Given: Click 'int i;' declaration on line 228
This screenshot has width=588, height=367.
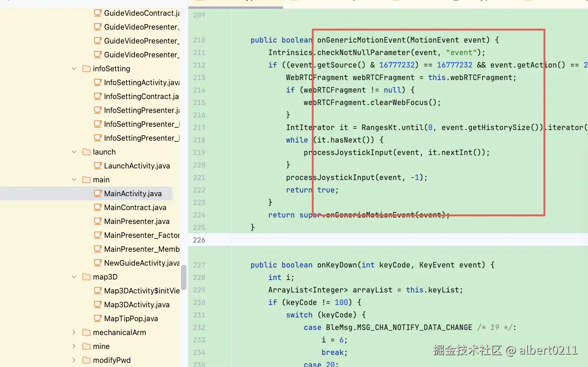Looking at the screenshot, I should coord(281,277).
